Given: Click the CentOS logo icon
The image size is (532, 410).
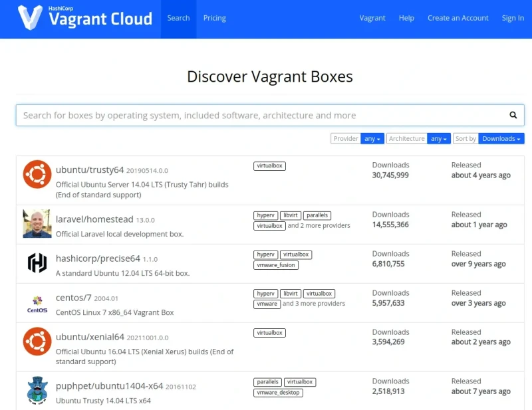Looking at the screenshot, I should [x=37, y=303].
